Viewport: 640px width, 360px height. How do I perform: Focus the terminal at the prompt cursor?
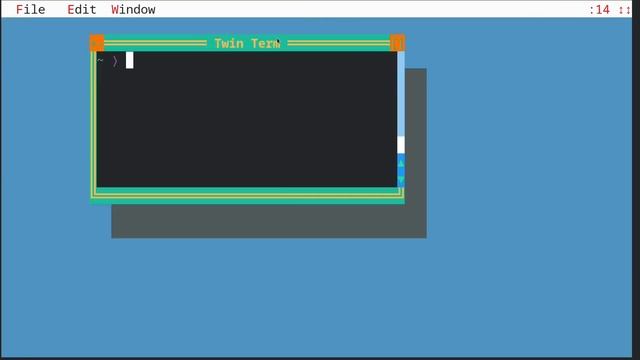pyautogui.click(x=129, y=60)
